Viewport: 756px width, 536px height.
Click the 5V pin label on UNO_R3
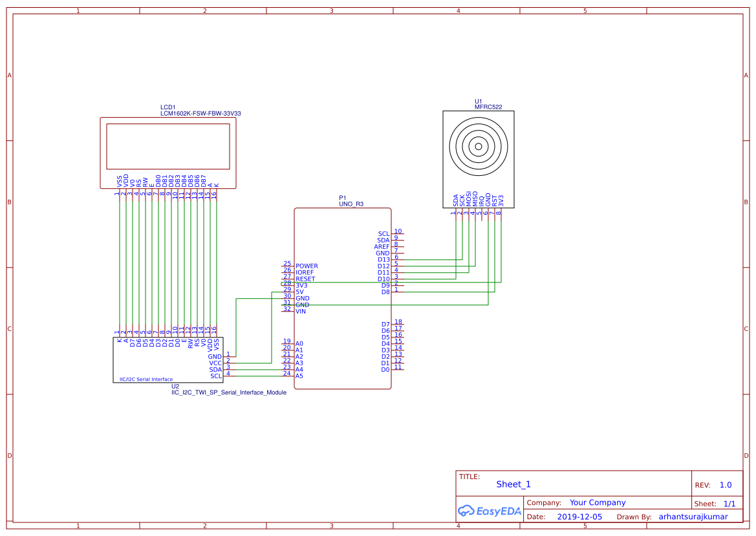(300, 292)
